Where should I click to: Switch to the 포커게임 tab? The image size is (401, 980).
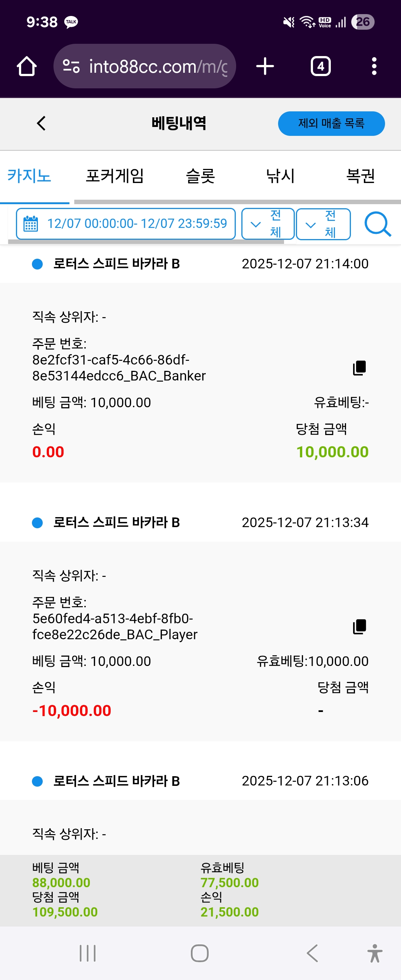point(114,176)
